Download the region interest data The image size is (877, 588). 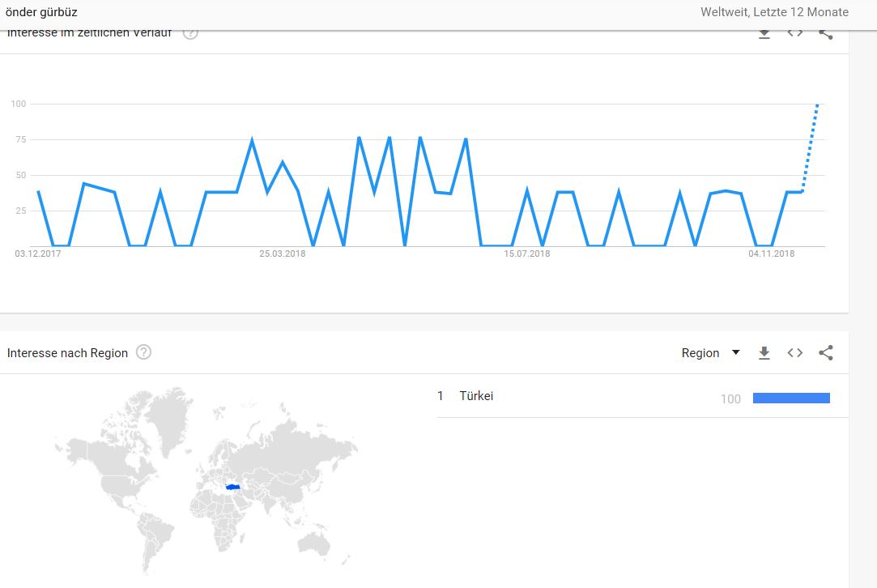(764, 353)
